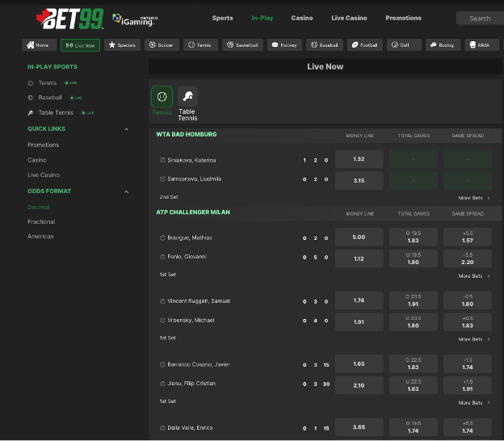
Task: Open the Basketball category
Action: pyautogui.click(x=242, y=45)
